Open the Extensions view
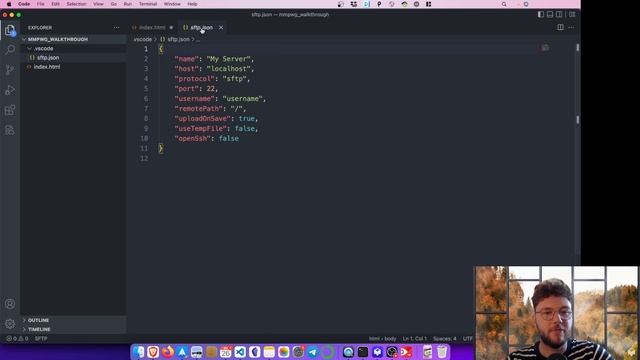This screenshot has width=640, height=360. (x=10, y=110)
